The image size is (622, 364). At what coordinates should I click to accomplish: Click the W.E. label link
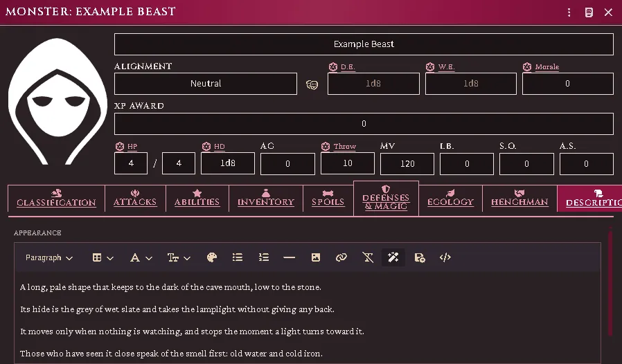click(446, 67)
